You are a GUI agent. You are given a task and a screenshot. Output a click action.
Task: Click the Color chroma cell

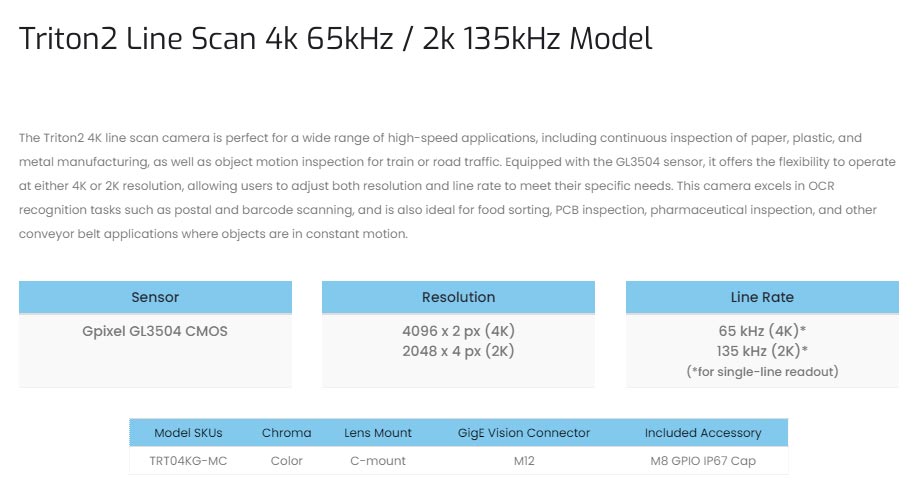287,460
